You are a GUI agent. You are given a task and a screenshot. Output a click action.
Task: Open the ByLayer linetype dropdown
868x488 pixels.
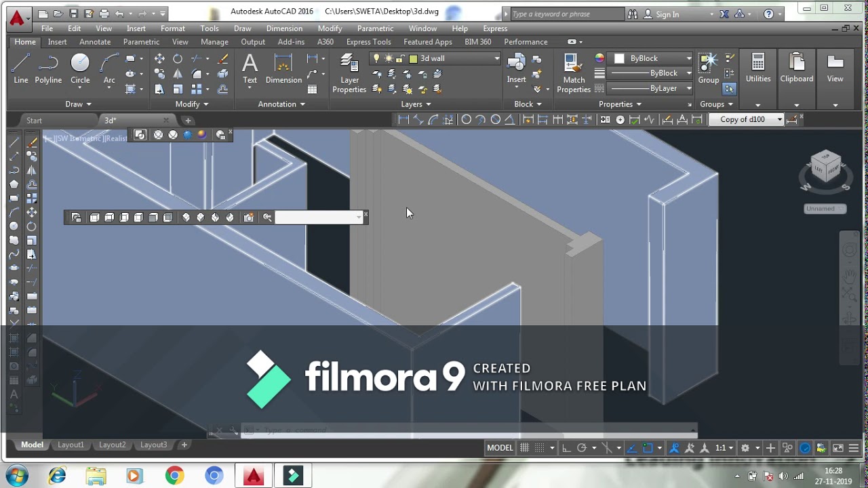[x=688, y=88]
